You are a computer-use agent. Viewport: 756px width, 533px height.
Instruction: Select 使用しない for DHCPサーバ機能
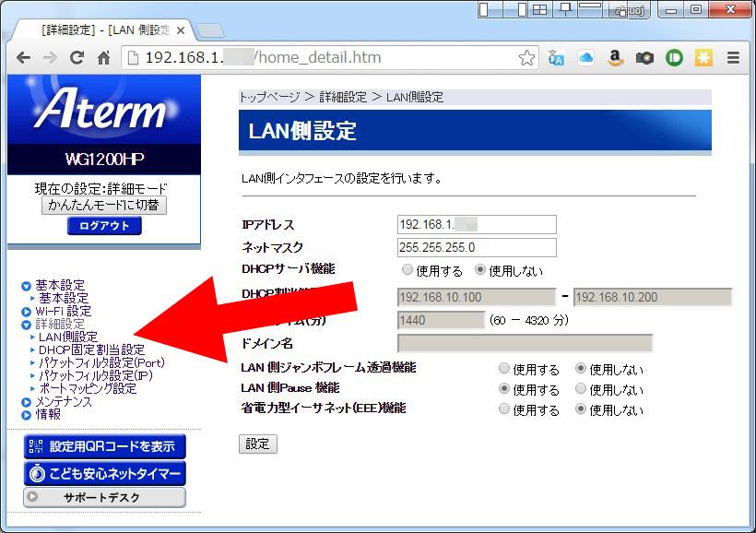pos(479,270)
